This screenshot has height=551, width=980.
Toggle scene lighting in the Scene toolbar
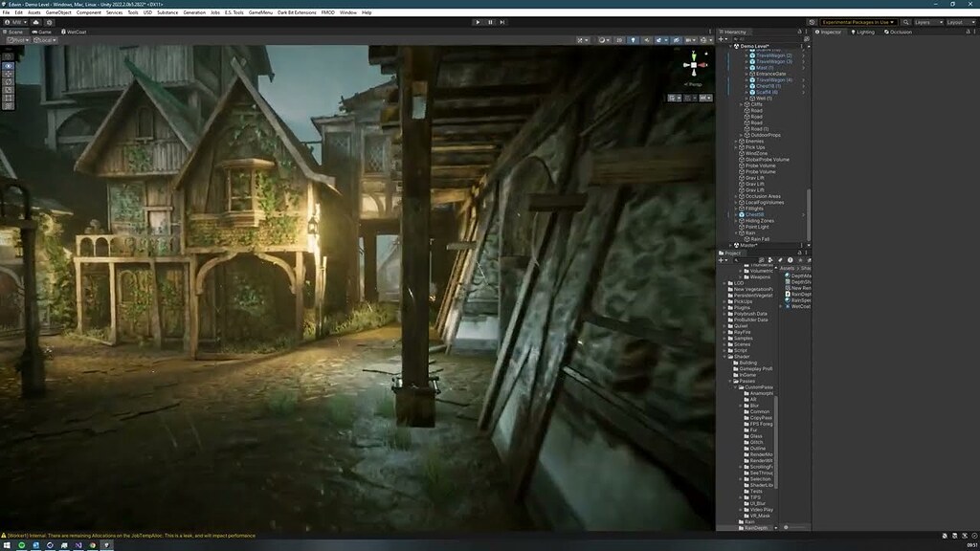[634, 39]
